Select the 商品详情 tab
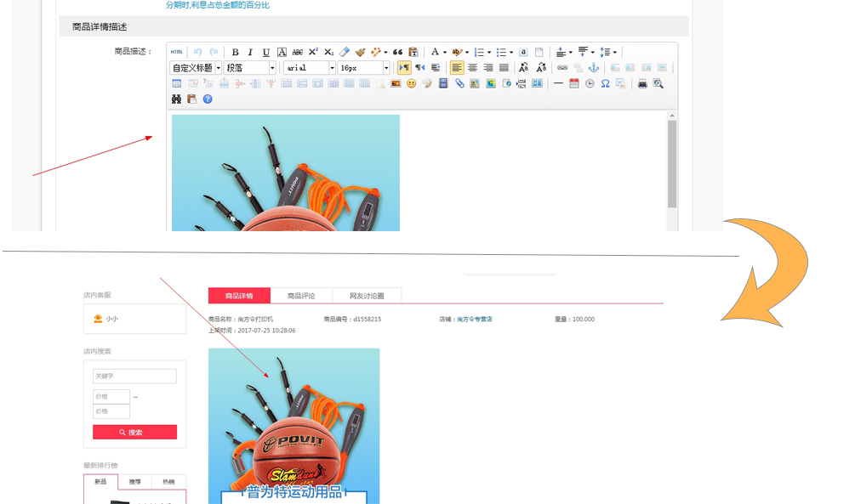Viewport: 855px width, 504px height. point(239,295)
